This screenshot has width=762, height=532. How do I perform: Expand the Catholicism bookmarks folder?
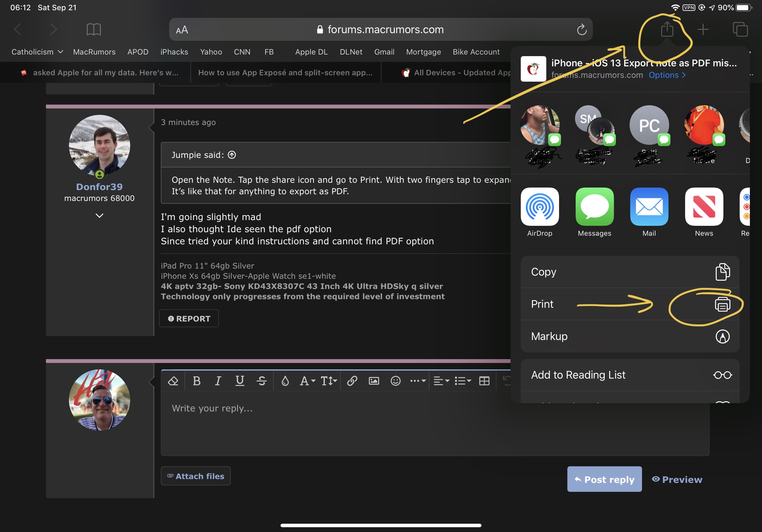(x=37, y=52)
